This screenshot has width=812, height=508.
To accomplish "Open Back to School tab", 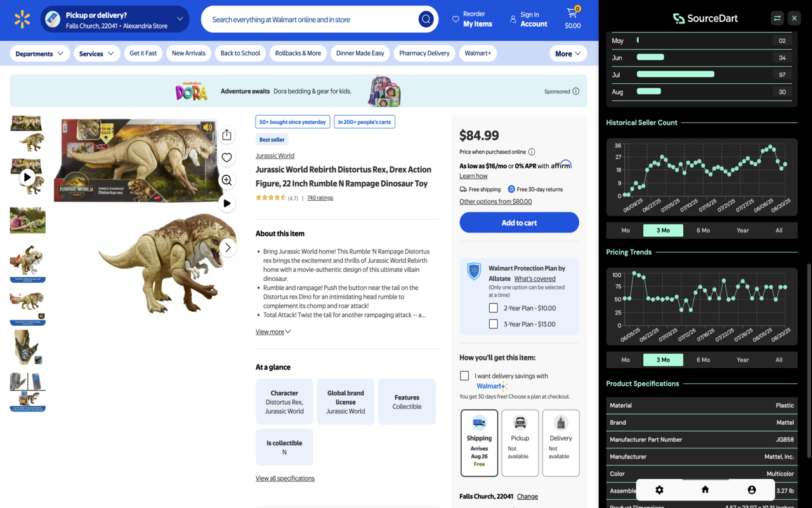I will tap(240, 53).
